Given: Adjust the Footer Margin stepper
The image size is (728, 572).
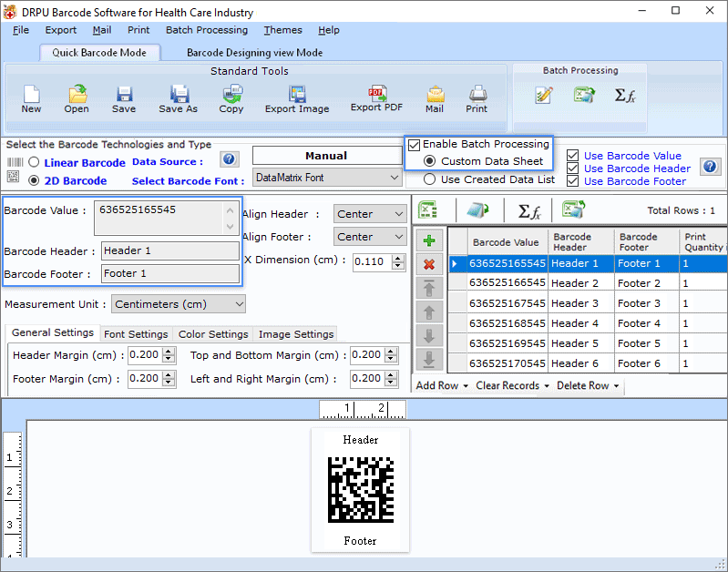Looking at the screenshot, I should 169,379.
